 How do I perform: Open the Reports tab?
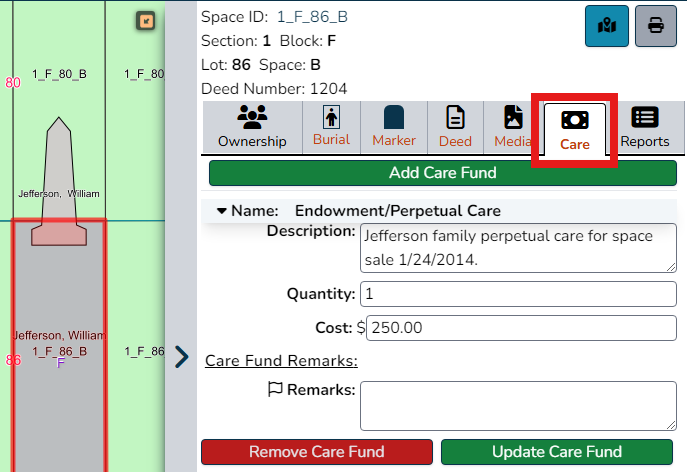pos(645,127)
